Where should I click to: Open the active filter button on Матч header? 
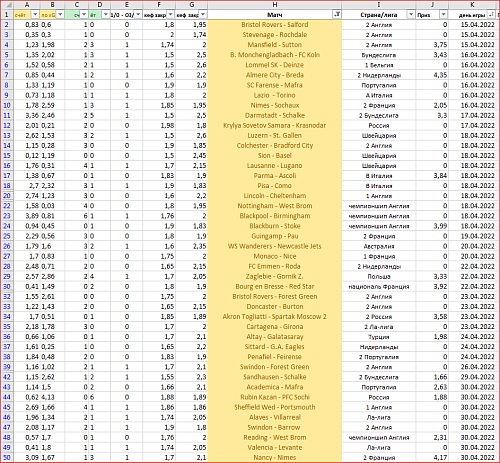(337, 15)
